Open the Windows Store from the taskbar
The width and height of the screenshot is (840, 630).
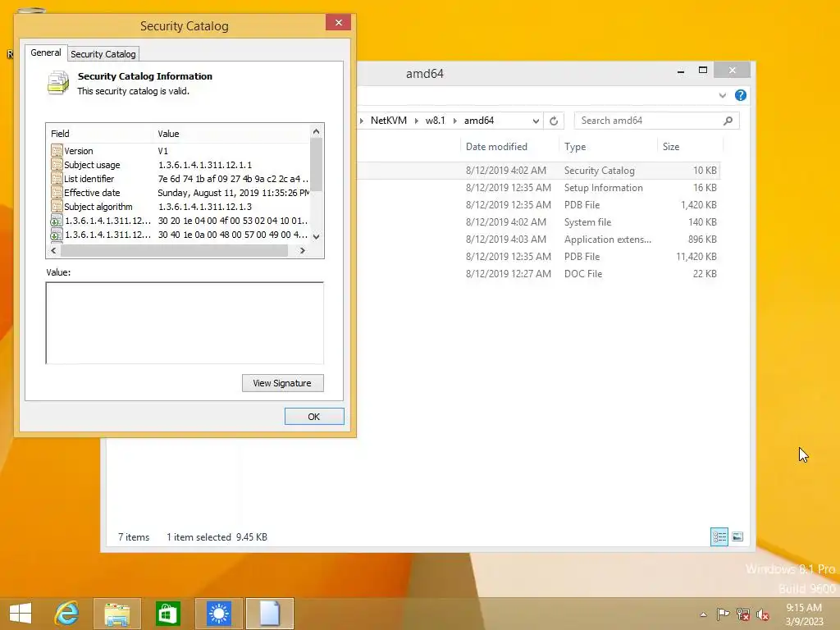point(167,614)
